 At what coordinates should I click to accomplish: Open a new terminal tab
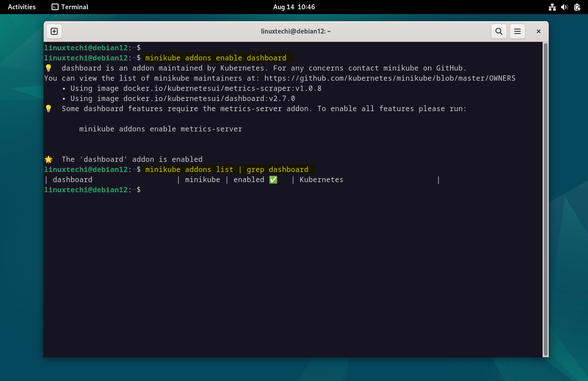pos(54,31)
